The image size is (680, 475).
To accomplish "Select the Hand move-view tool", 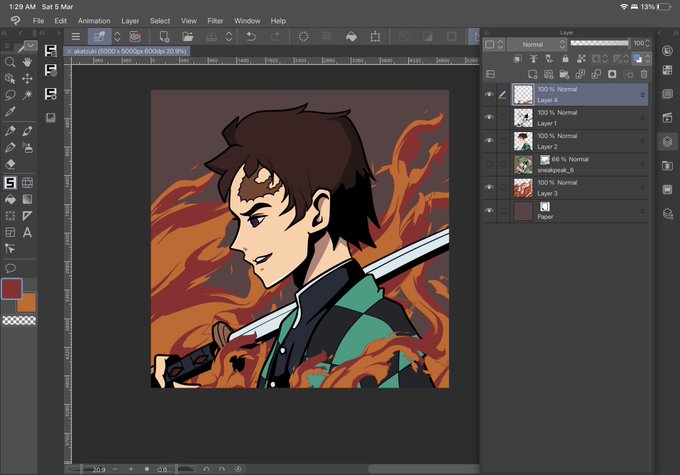I will [27, 62].
